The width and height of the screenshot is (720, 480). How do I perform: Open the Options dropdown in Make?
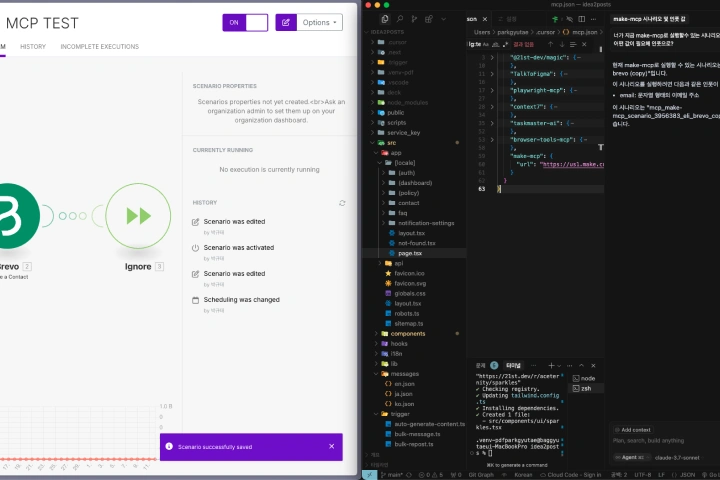tap(320, 23)
